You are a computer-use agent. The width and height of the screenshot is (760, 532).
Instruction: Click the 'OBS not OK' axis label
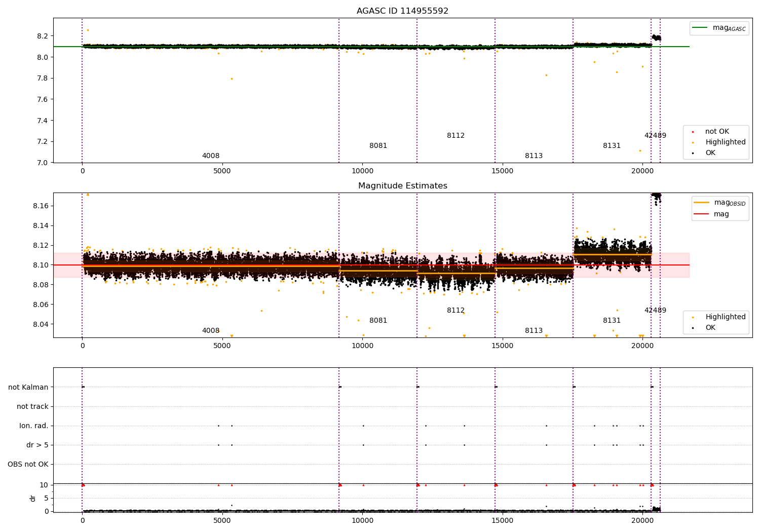(28, 464)
